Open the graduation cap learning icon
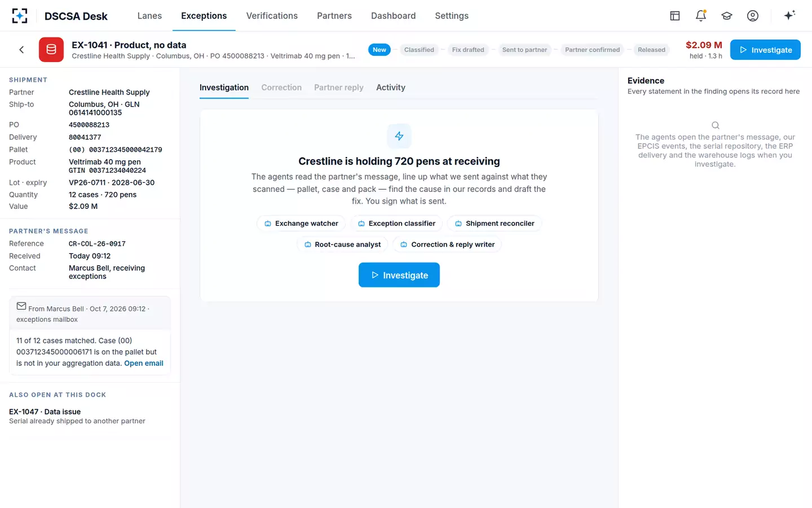Screen dimensions: 812x508 pyautogui.click(x=727, y=16)
